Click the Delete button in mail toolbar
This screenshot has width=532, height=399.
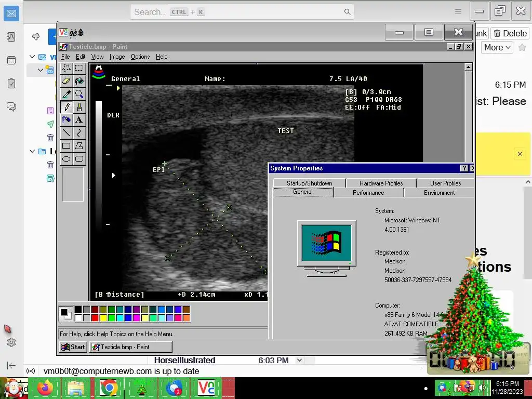point(510,33)
